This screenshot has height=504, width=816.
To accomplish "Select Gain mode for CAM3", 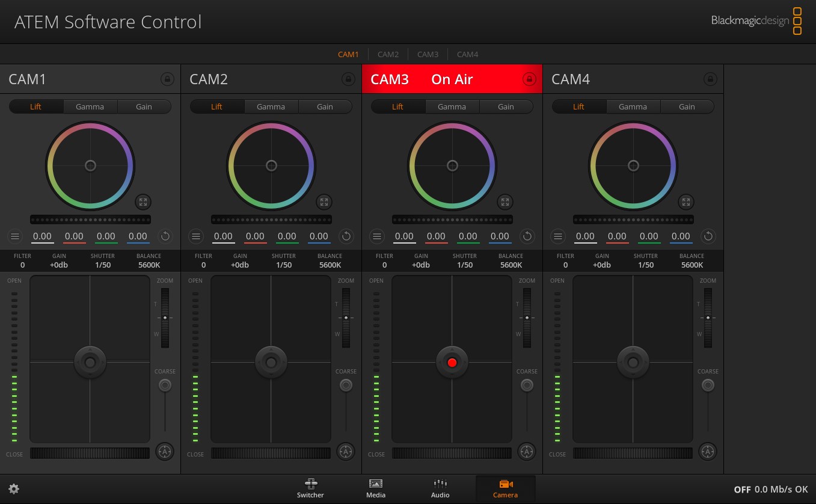I will click(506, 106).
